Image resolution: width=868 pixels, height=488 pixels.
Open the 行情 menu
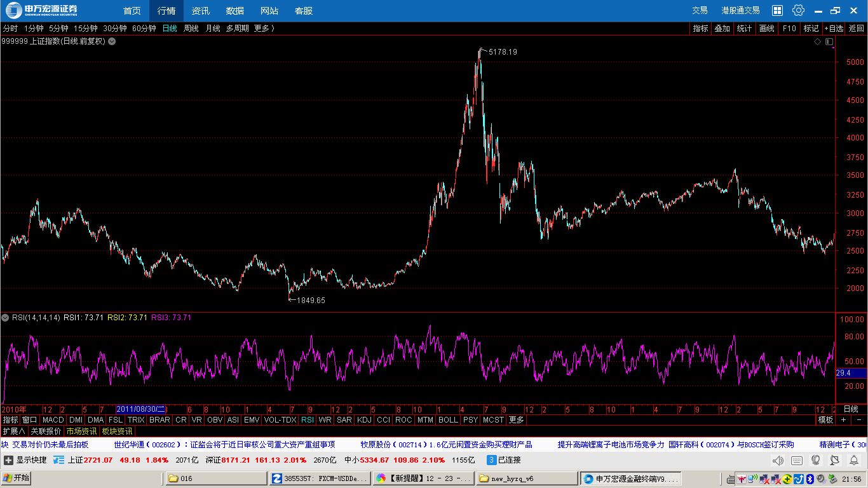(166, 11)
